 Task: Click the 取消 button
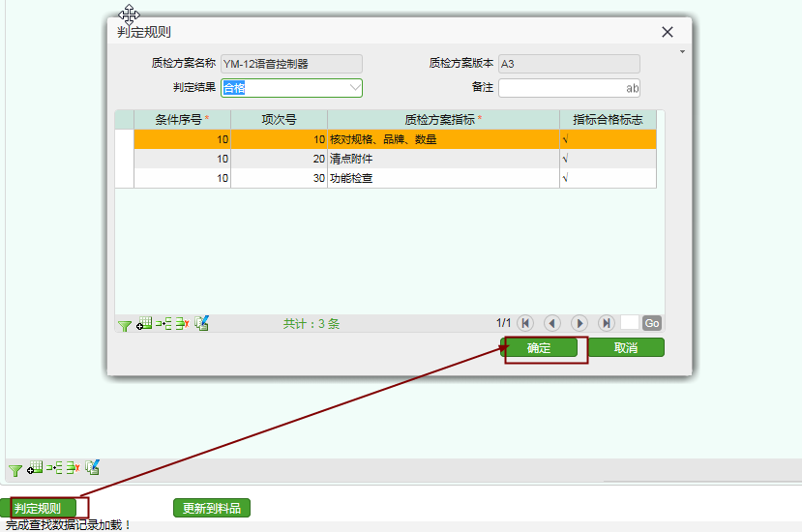(626, 348)
